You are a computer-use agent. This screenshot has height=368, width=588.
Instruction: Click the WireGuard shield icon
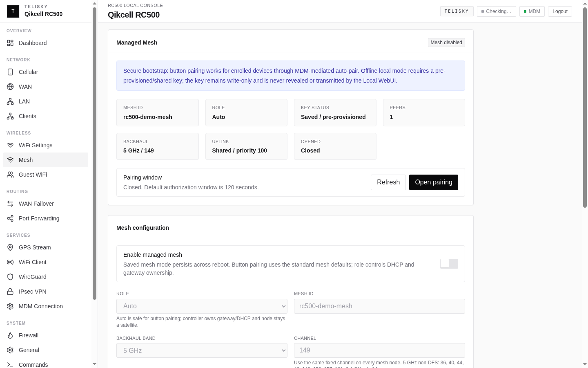pos(10,277)
